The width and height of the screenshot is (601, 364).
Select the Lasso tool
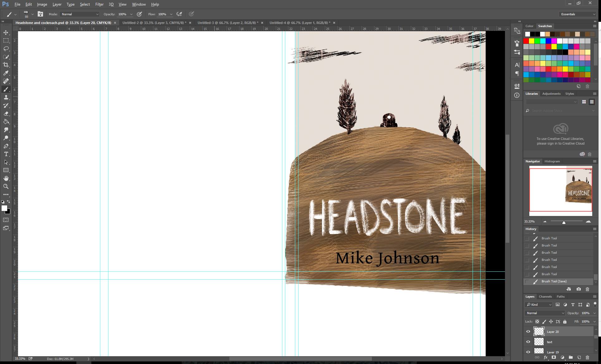(x=6, y=49)
